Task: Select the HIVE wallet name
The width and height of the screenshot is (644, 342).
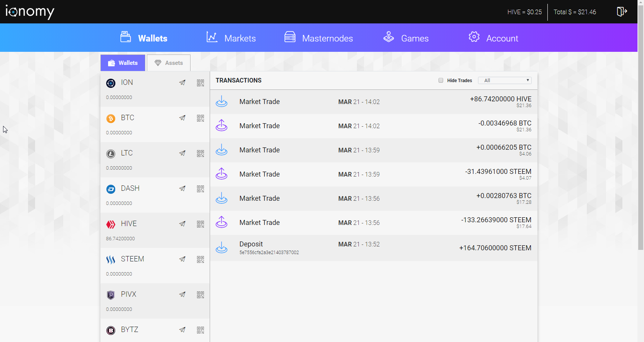Action: (x=129, y=224)
